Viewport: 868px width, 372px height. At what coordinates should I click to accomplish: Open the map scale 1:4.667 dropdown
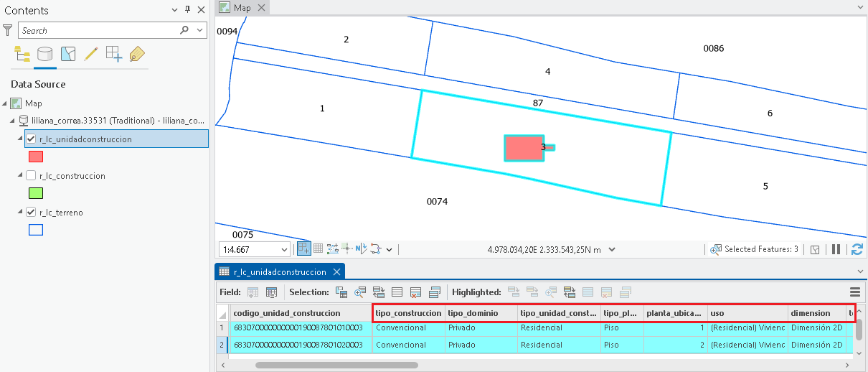tap(285, 249)
